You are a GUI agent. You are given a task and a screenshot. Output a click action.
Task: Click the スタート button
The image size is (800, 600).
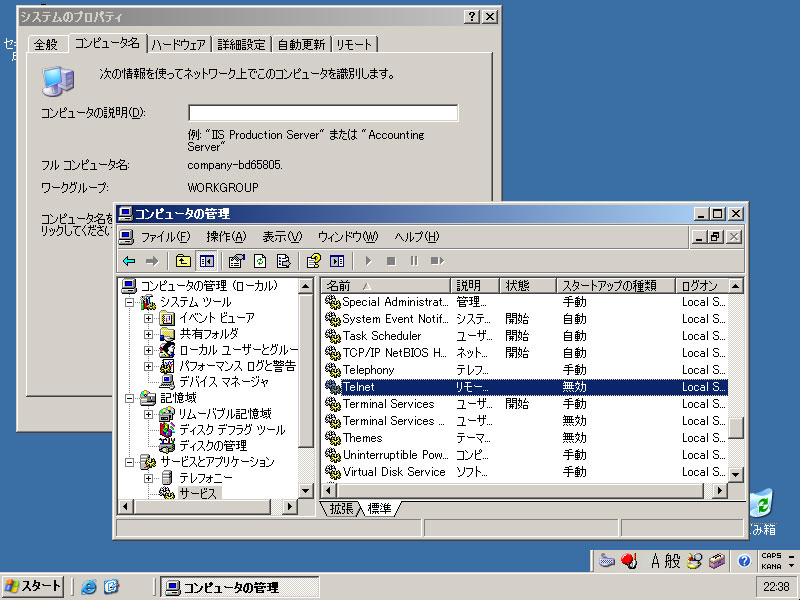tap(33, 586)
